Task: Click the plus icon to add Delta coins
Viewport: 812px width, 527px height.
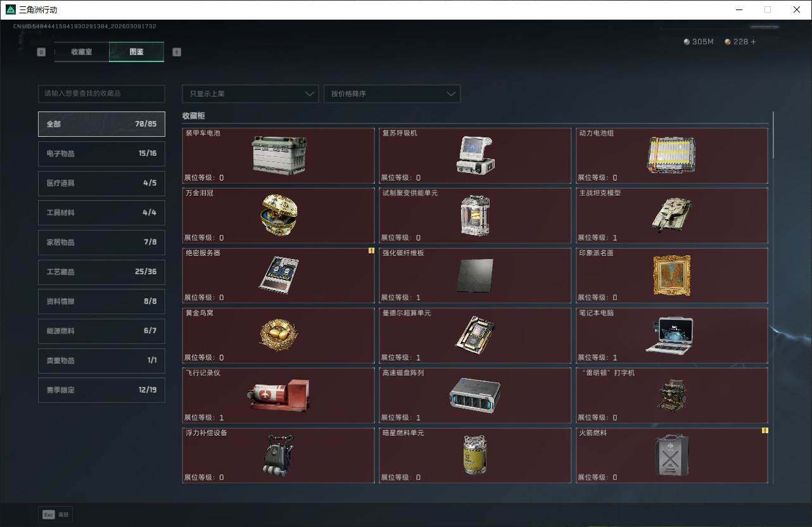Action: (x=754, y=41)
